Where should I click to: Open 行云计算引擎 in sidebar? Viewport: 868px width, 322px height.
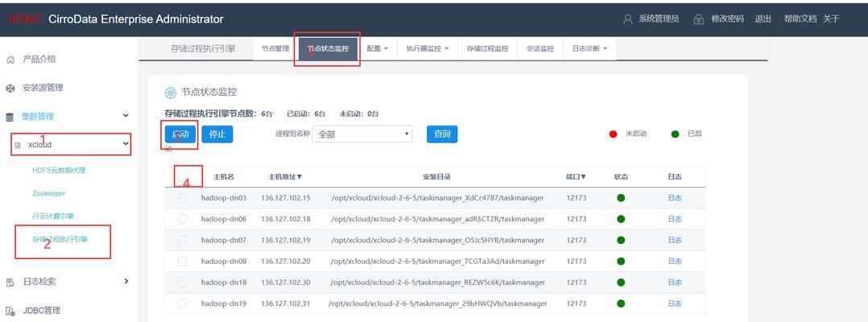pyautogui.click(x=53, y=217)
